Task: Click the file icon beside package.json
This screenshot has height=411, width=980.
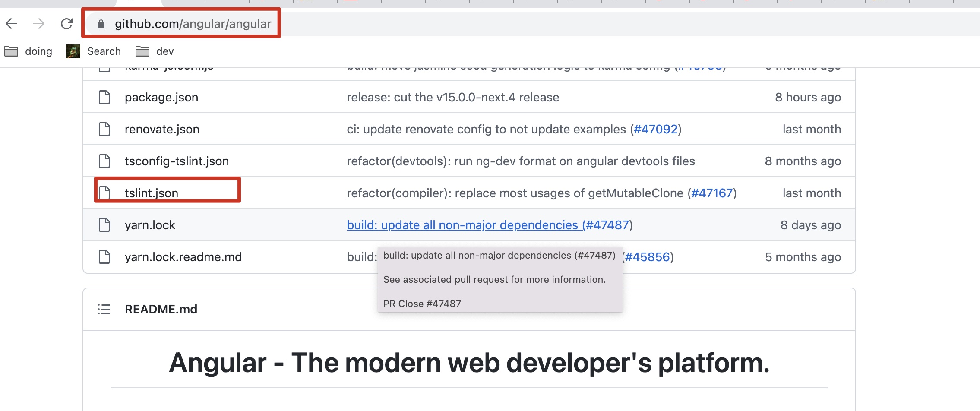Action: click(x=104, y=97)
